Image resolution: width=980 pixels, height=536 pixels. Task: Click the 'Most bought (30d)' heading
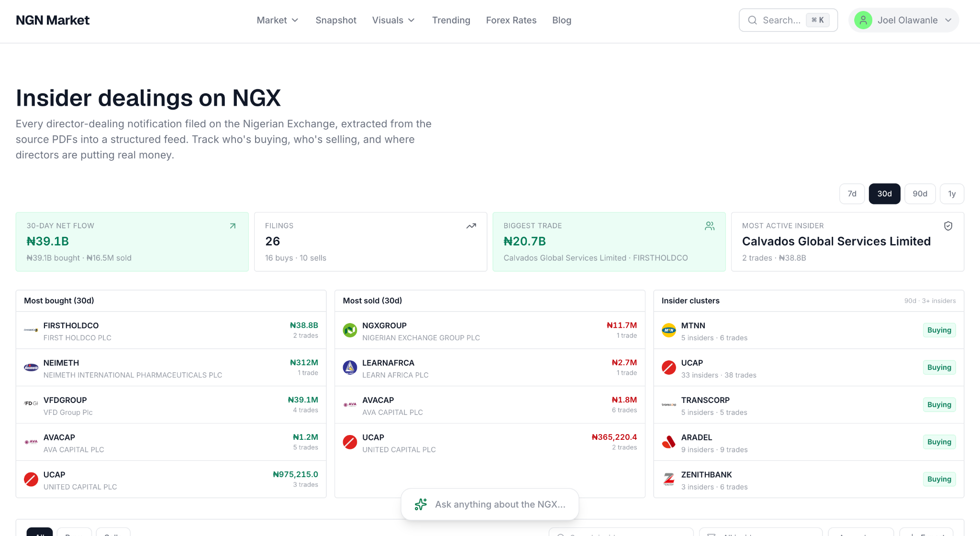coord(59,301)
